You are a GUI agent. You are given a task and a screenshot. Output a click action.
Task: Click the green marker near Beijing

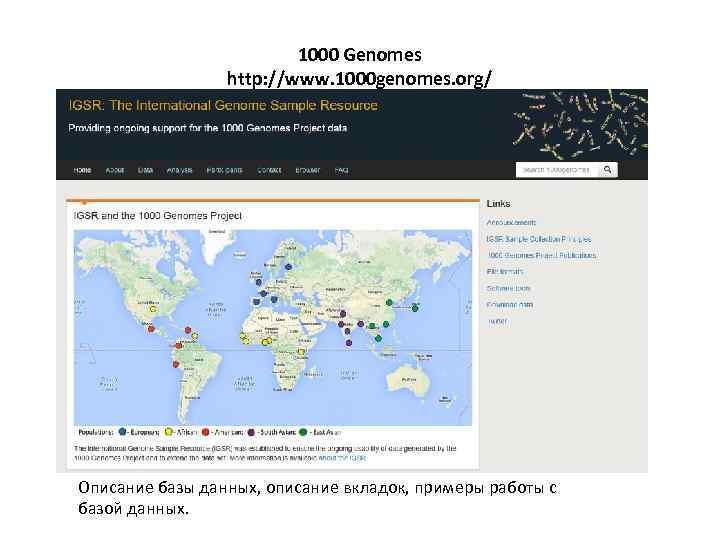[x=389, y=303]
